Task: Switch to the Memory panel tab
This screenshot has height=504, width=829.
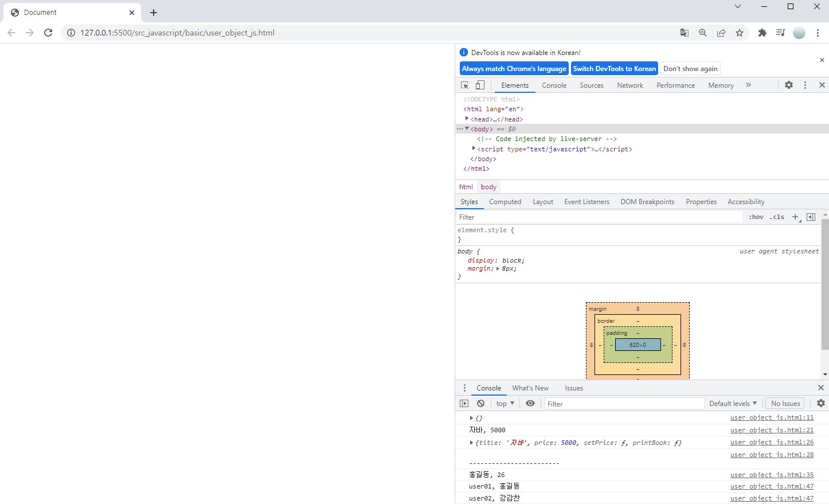Action: 721,85
